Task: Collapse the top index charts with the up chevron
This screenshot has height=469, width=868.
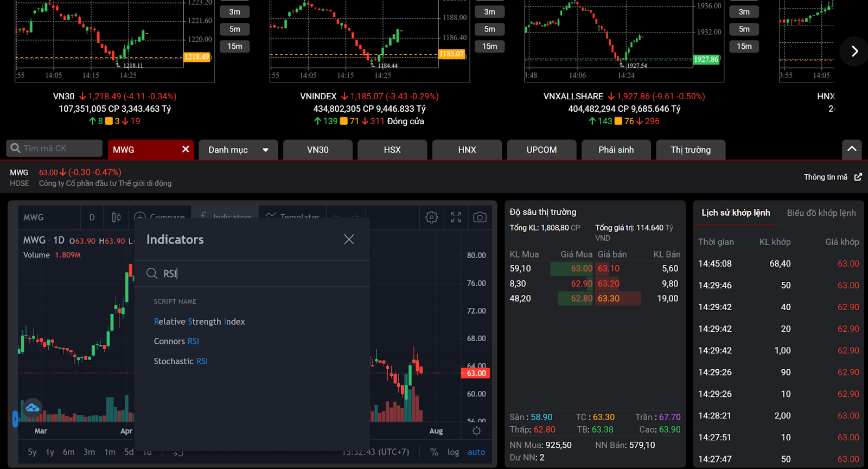Action: (x=852, y=149)
